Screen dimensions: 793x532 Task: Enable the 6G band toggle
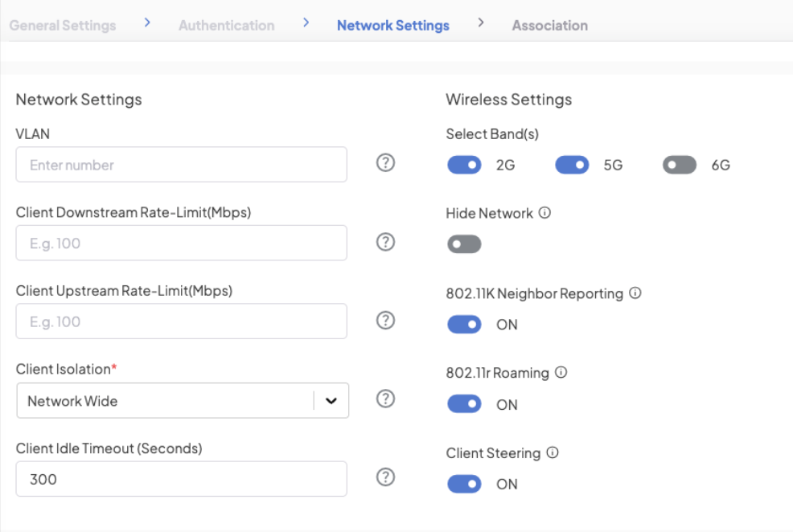pos(680,166)
